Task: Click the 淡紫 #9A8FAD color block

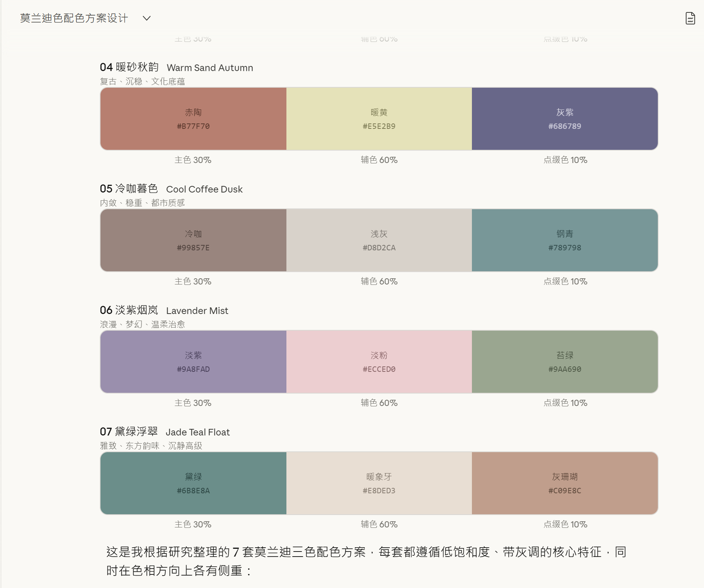Action: point(193,362)
